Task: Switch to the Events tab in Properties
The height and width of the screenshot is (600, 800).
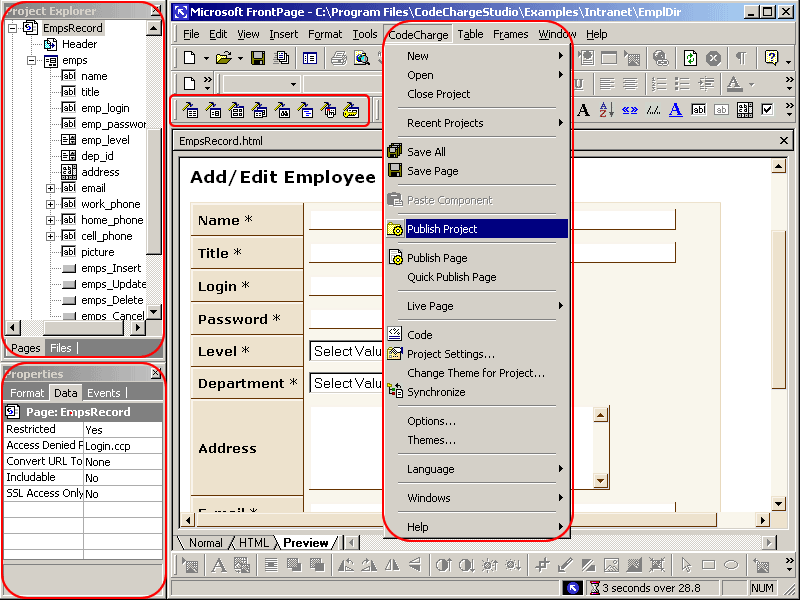Action: tap(104, 393)
